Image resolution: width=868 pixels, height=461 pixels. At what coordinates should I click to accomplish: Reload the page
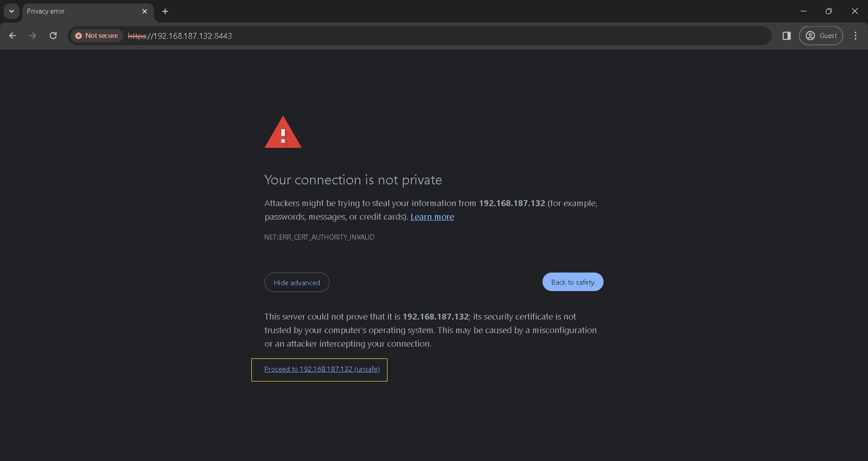[x=53, y=36]
